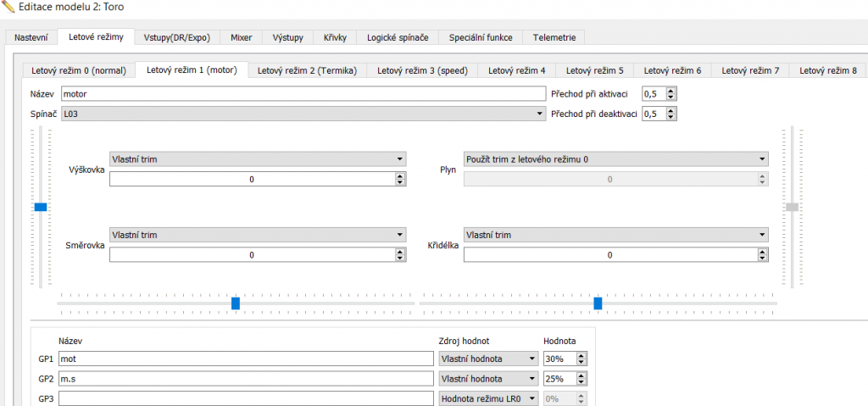
Task: Open the Křivky tab
Action: 329,37
